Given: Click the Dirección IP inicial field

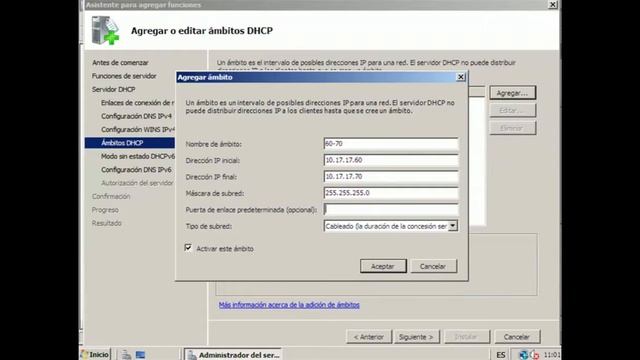Looking at the screenshot, I should click(x=391, y=160).
